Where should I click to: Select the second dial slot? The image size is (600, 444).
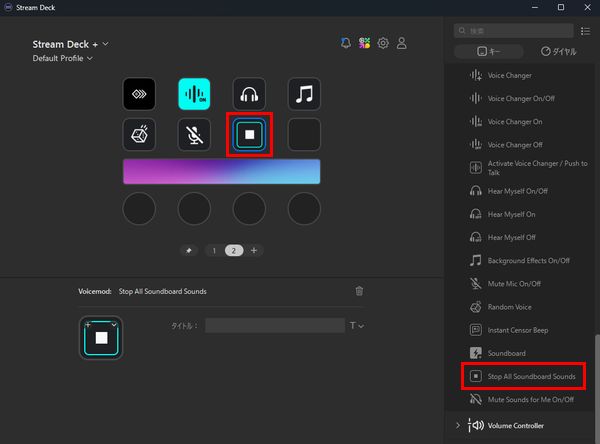coord(194,209)
